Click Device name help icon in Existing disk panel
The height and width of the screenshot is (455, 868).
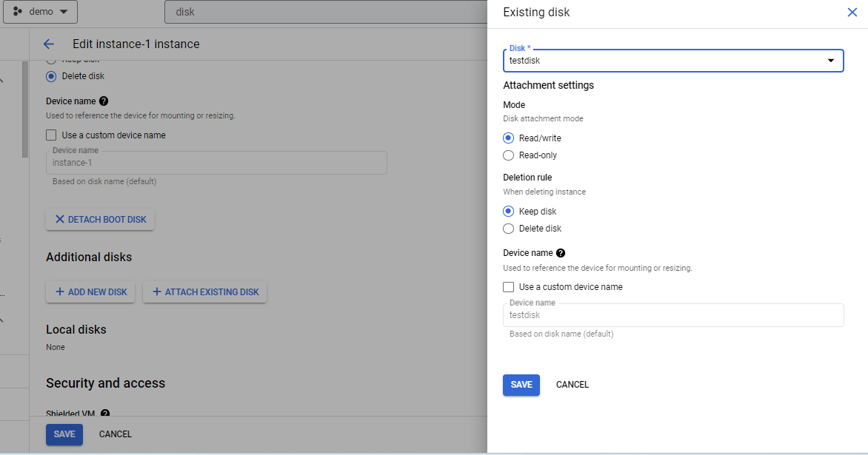click(560, 252)
